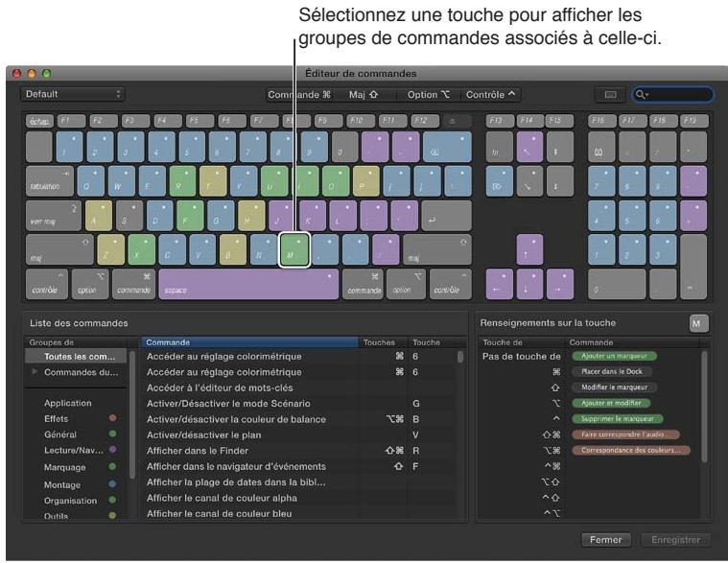The height and width of the screenshot is (563, 728).
Task: Click the F12 function key
Action: coord(425,121)
